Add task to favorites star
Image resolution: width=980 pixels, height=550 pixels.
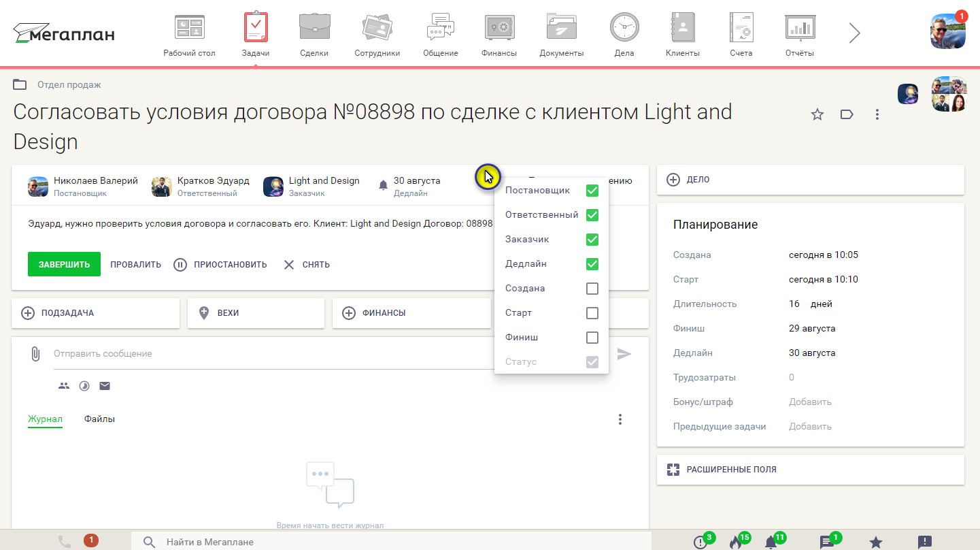817,114
